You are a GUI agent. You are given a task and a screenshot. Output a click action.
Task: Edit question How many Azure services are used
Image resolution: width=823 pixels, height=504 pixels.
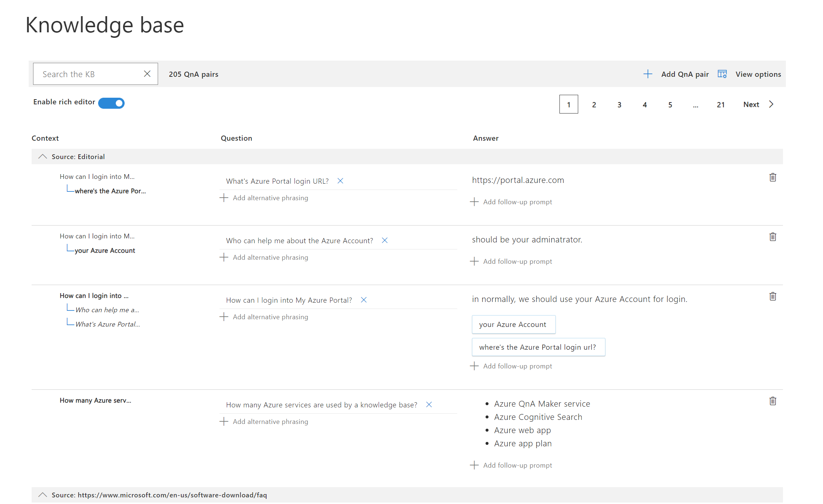tap(322, 405)
